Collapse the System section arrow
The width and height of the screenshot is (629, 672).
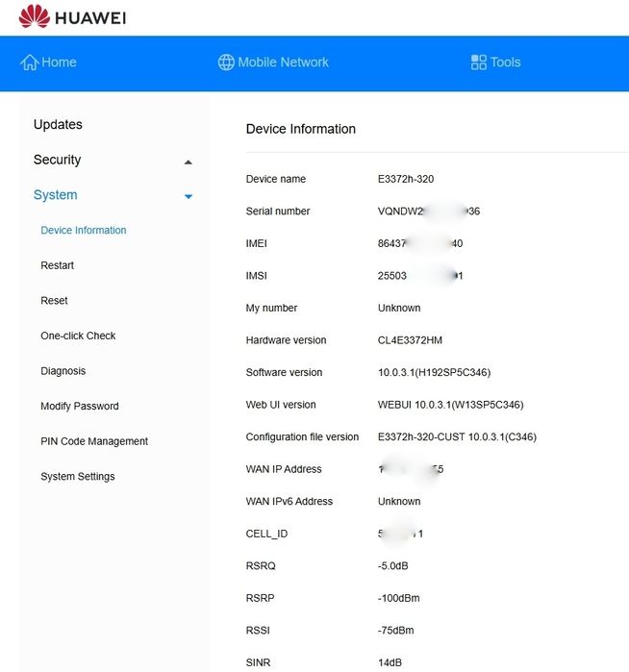coord(189,196)
